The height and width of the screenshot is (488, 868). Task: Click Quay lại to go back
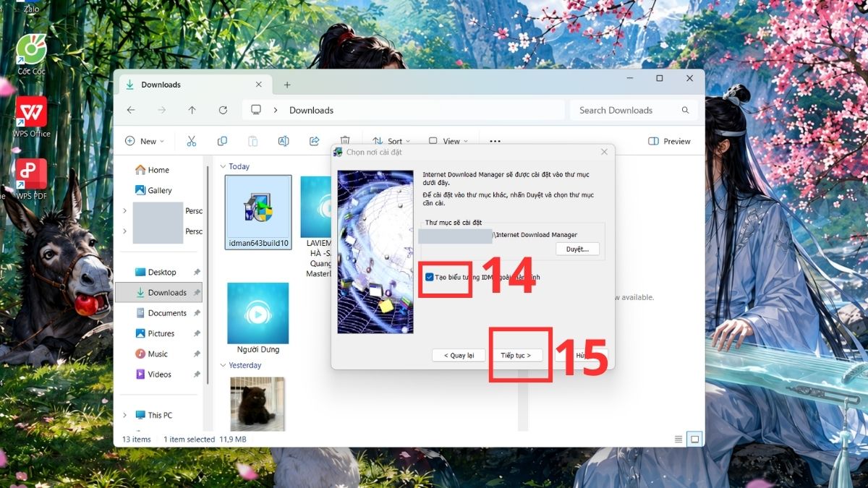pyautogui.click(x=459, y=355)
